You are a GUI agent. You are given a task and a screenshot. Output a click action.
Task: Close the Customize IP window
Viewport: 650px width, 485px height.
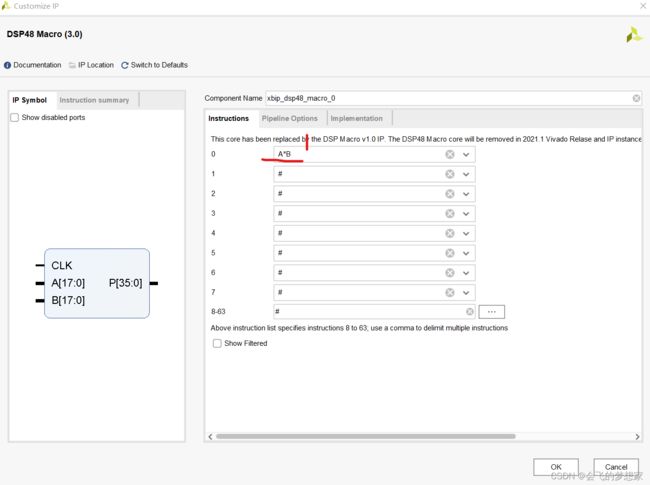pyautogui.click(x=643, y=6)
